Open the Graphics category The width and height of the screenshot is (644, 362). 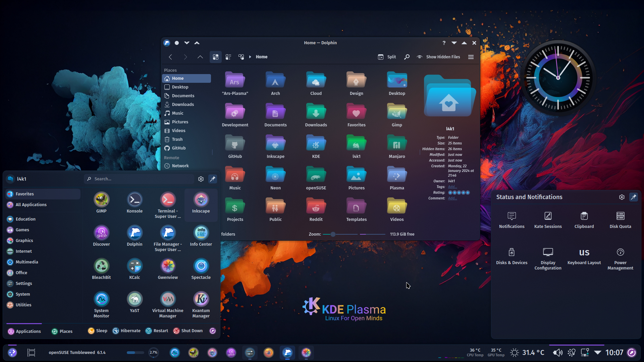43,241
